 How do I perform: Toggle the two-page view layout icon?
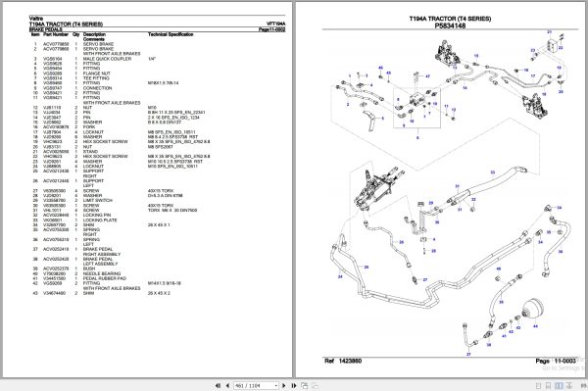coord(560,386)
